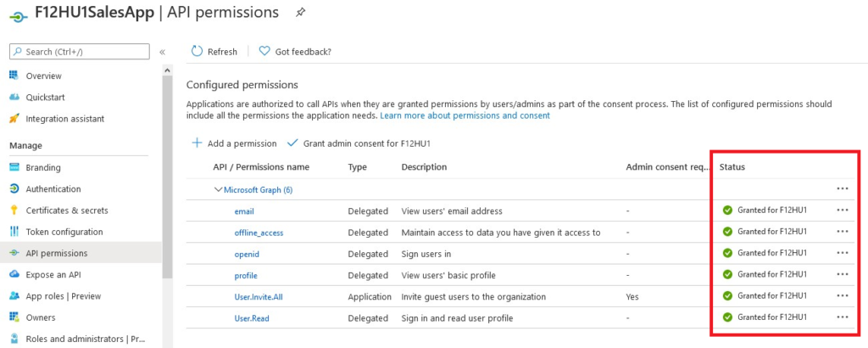Screen dimensions: 868x348
Task: Open the offline_access permission link
Action: 259,233
